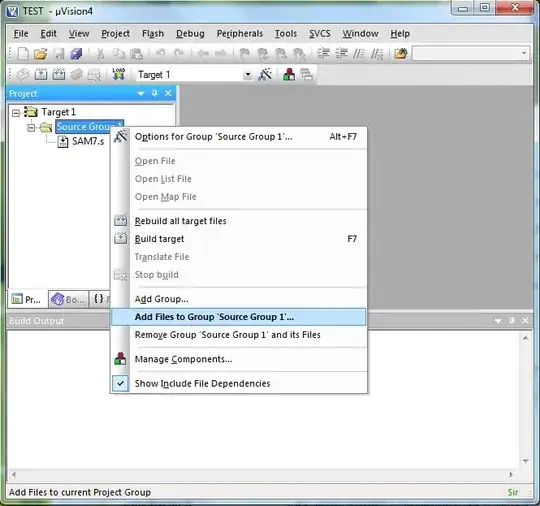The height and width of the screenshot is (506, 540).
Task: Switch to the Books (Bo...) tab
Action: point(69,299)
